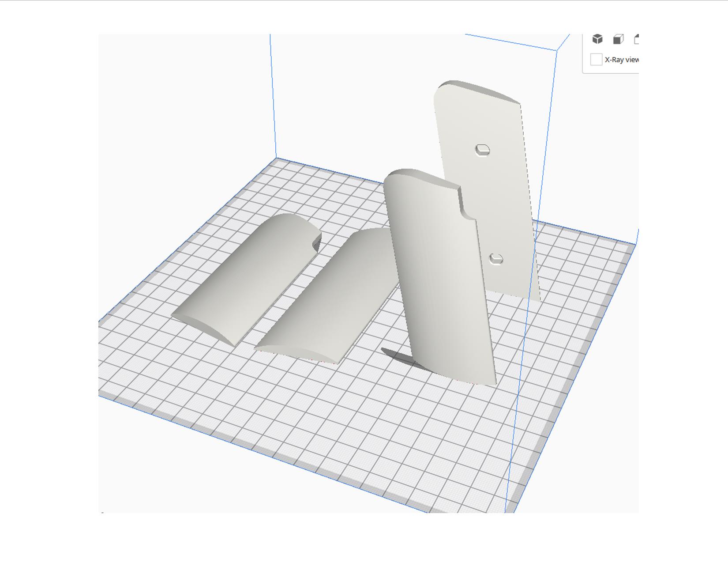
Task: Switch to the front camera view
Action: click(618, 39)
